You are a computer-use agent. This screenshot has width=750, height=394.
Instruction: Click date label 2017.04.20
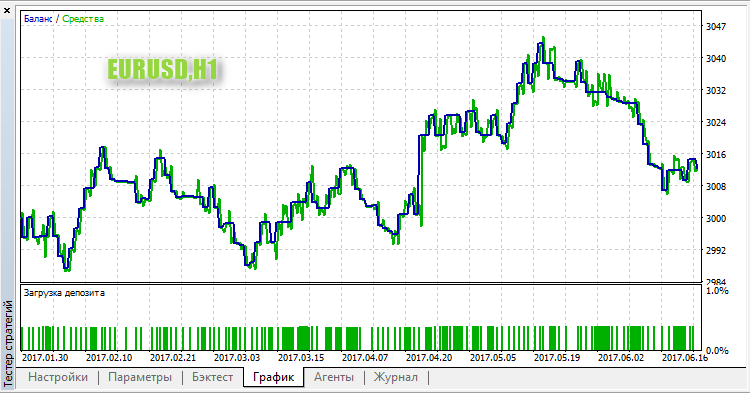point(429,358)
